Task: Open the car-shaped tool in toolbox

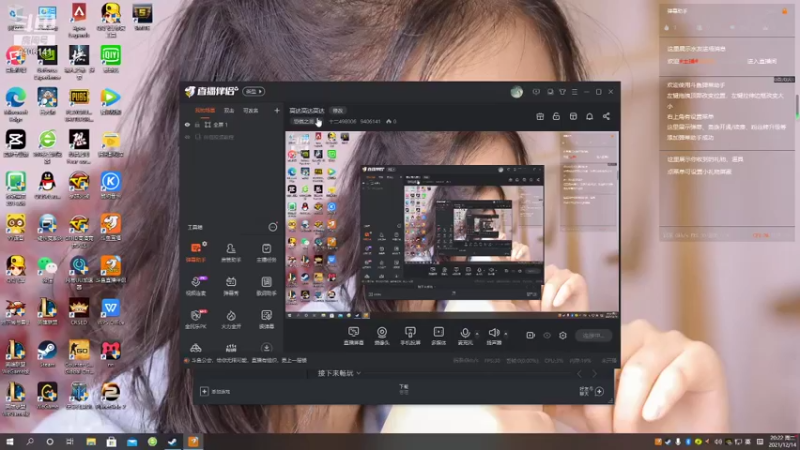Action: [x=195, y=348]
